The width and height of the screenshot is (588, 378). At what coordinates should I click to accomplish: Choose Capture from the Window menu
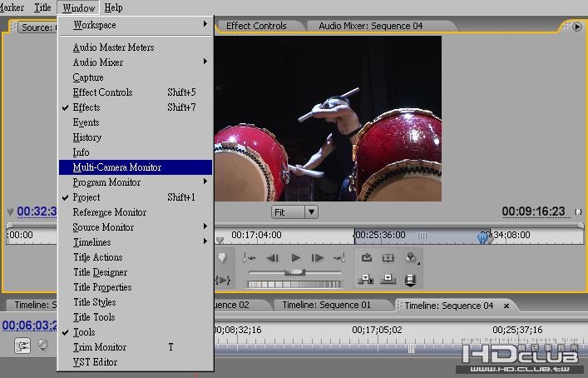coord(136,77)
